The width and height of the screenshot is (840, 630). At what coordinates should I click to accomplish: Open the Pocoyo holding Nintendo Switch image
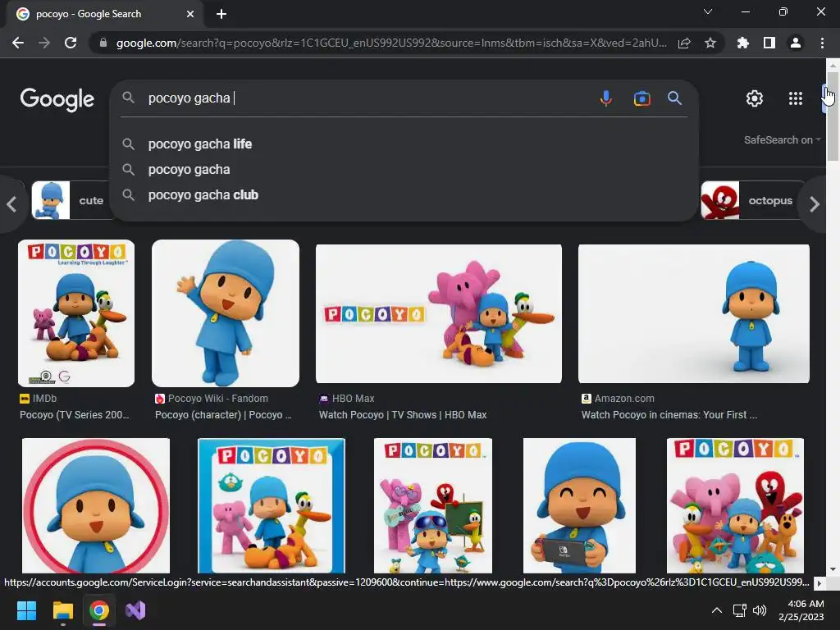pos(580,505)
